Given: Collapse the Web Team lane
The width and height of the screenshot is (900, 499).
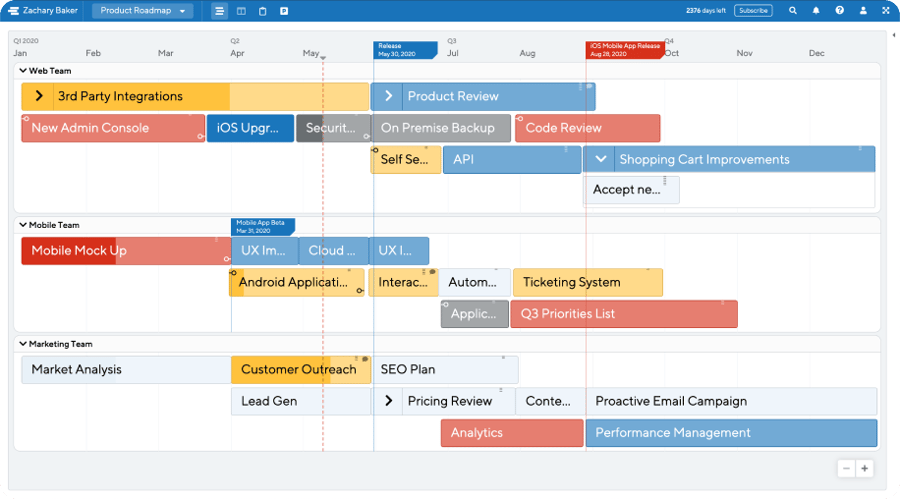Looking at the screenshot, I should pyautogui.click(x=23, y=71).
